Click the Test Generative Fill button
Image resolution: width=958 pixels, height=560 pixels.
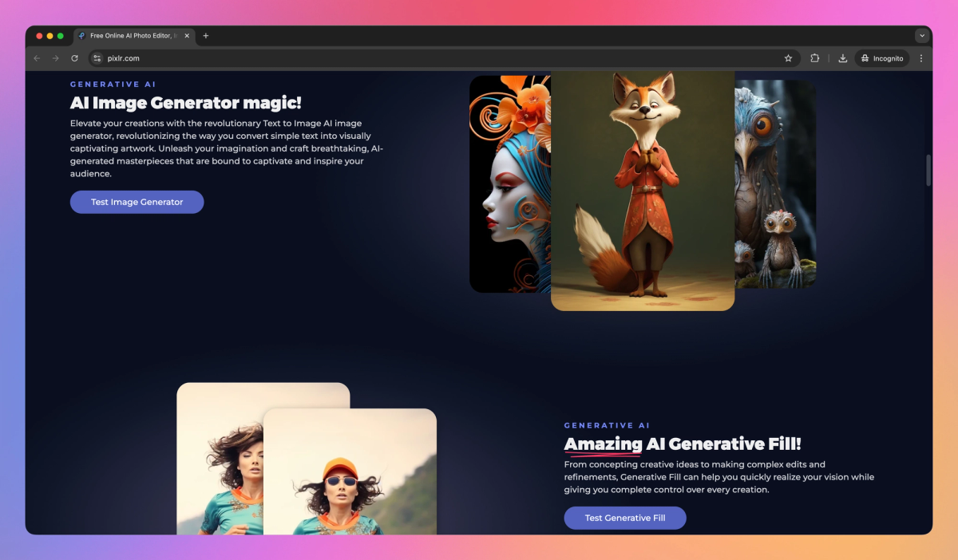(x=625, y=518)
